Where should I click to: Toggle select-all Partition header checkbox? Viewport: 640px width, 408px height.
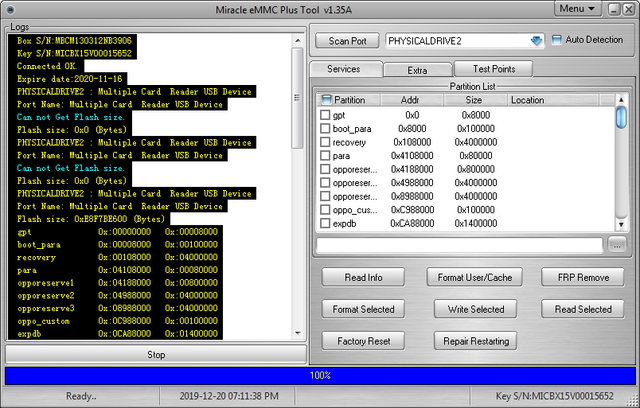326,100
